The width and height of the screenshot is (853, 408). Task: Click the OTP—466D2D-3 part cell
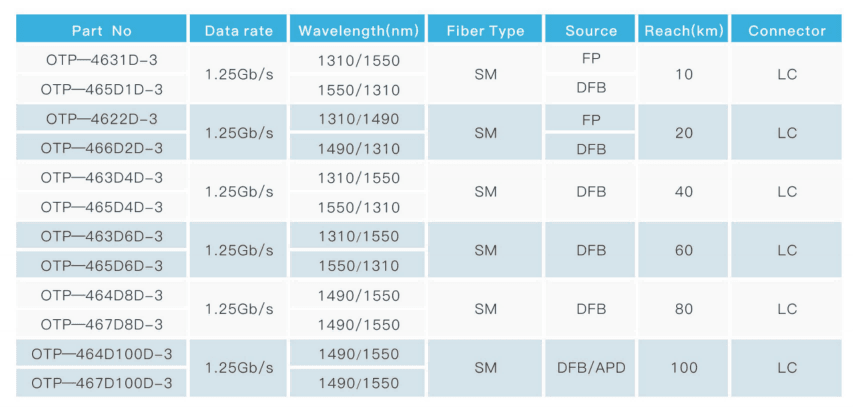(x=101, y=149)
